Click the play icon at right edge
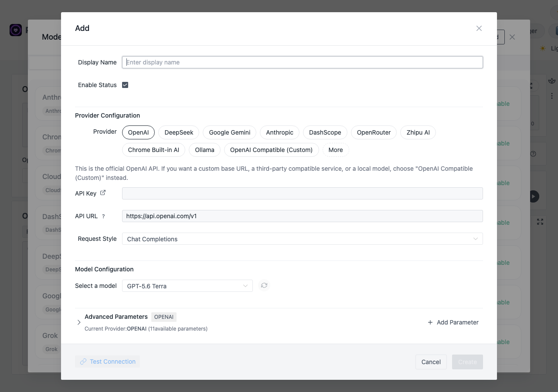The image size is (558, 392). (534, 196)
